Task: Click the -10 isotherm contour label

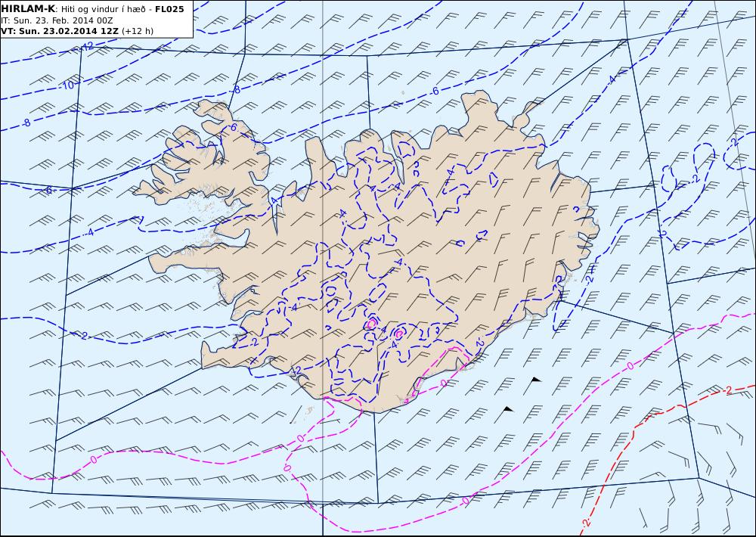Action: click(67, 85)
